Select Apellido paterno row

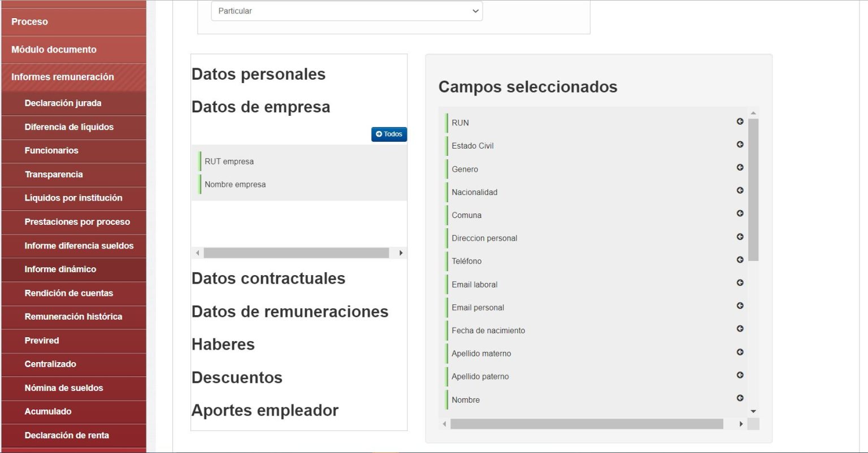[x=596, y=377]
